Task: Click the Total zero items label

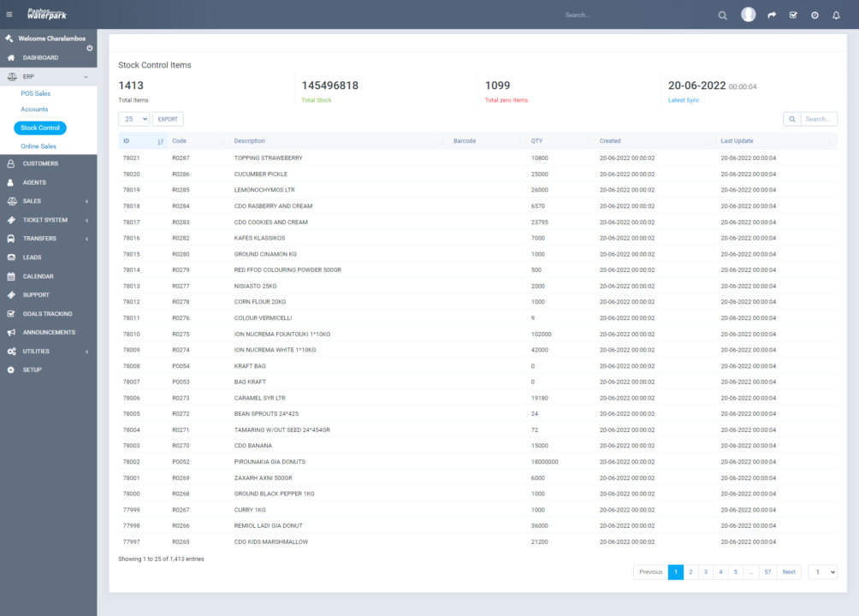Action: [507, 100]
